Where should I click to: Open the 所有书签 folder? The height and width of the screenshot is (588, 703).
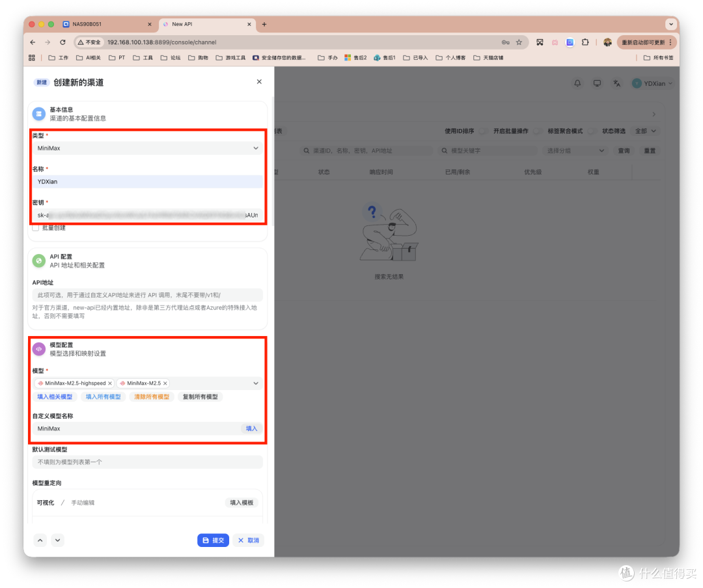pos(658,58)
